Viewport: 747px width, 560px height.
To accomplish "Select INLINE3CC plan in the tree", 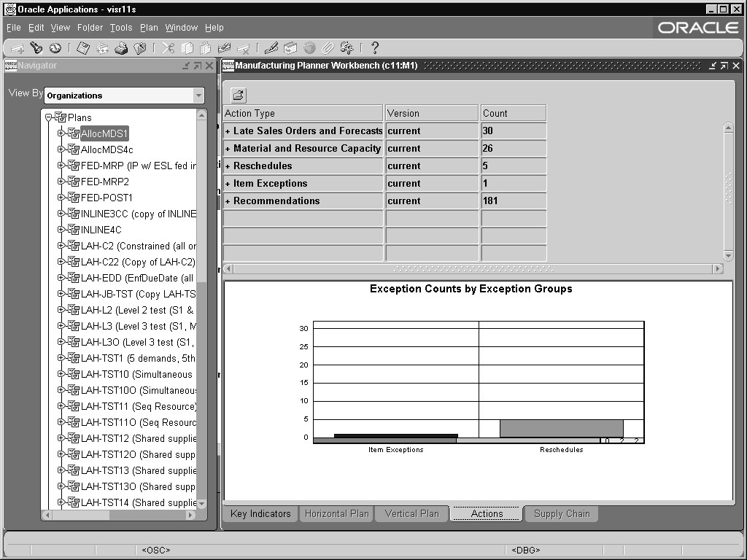I will tap(138, 214).
